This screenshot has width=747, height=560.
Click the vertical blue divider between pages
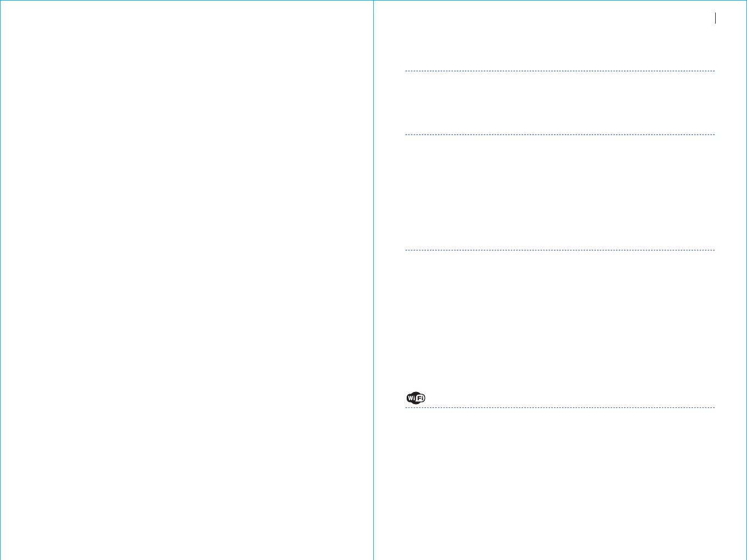pos(373,280)
